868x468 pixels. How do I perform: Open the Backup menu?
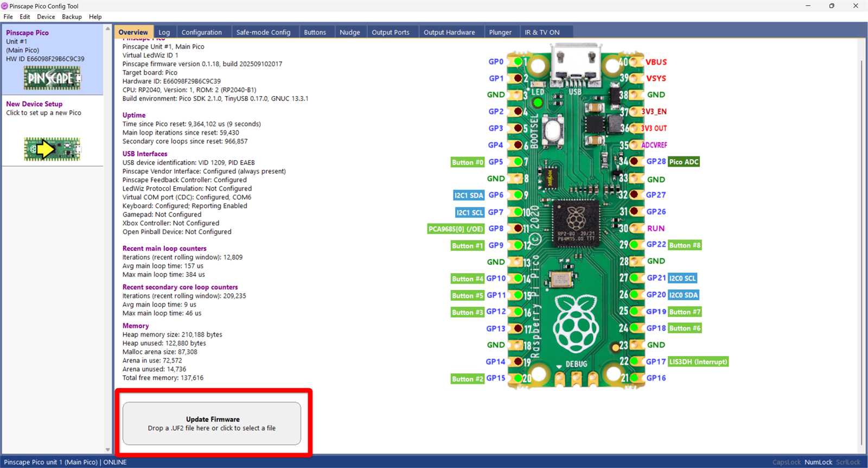point(72,17)
